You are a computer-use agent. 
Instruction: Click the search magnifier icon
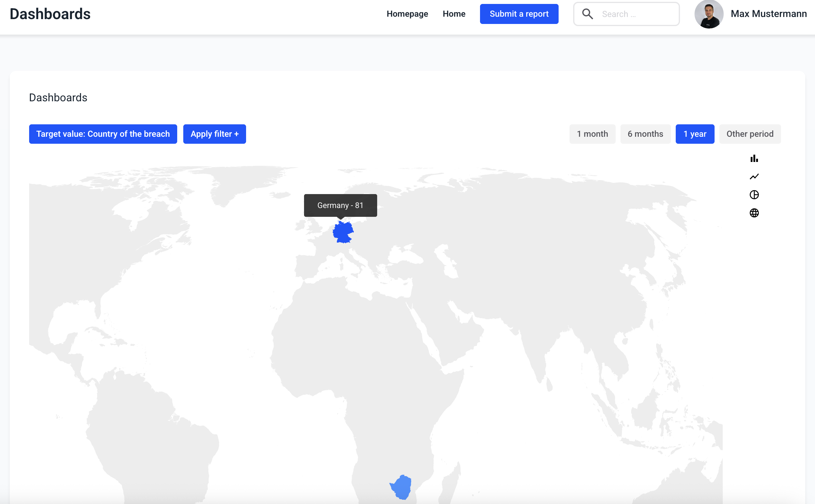coord(587,14)
